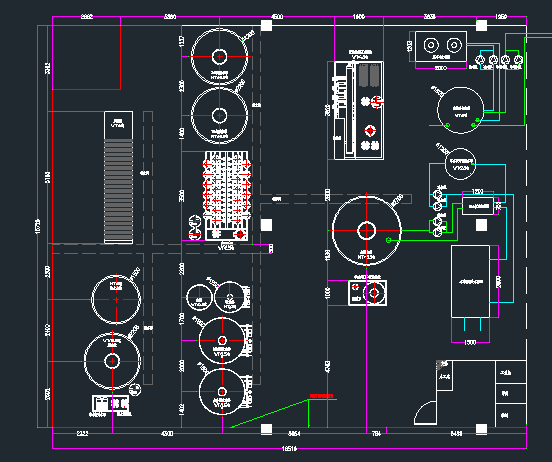The width and height of the screenshot is (552, 462).
Task: Select the large center tank's inner circle
Action: 366,231
